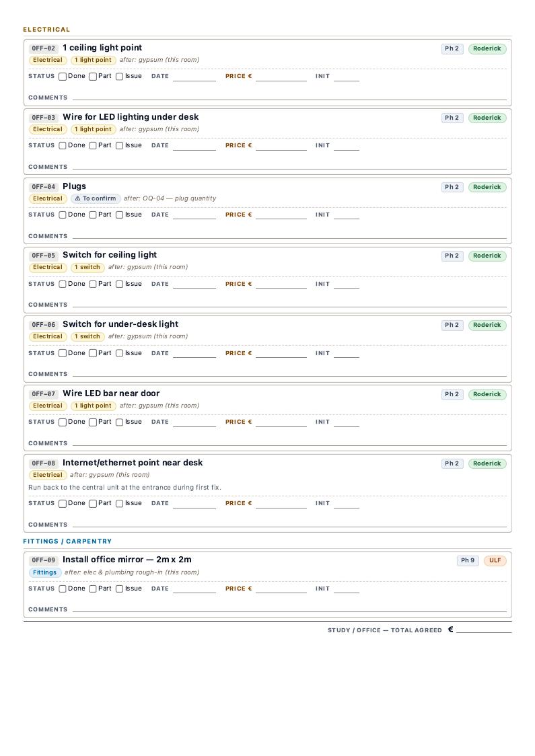
Task: Click the Comments line under OFF-03
Action: point(289,167)
